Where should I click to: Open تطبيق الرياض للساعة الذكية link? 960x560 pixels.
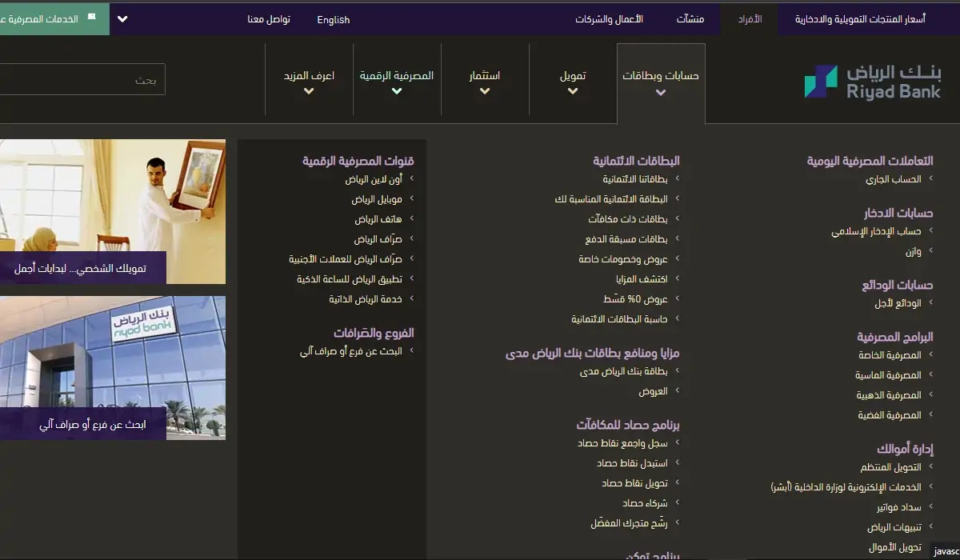point(350,279)
